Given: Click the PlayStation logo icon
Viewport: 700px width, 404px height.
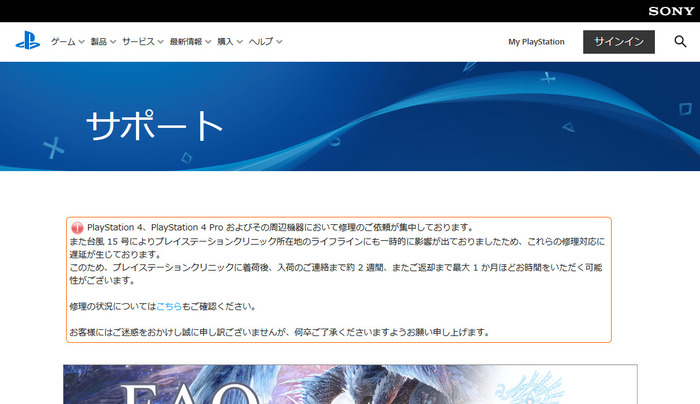Looking at the screenshot, I should pos(28,41).
